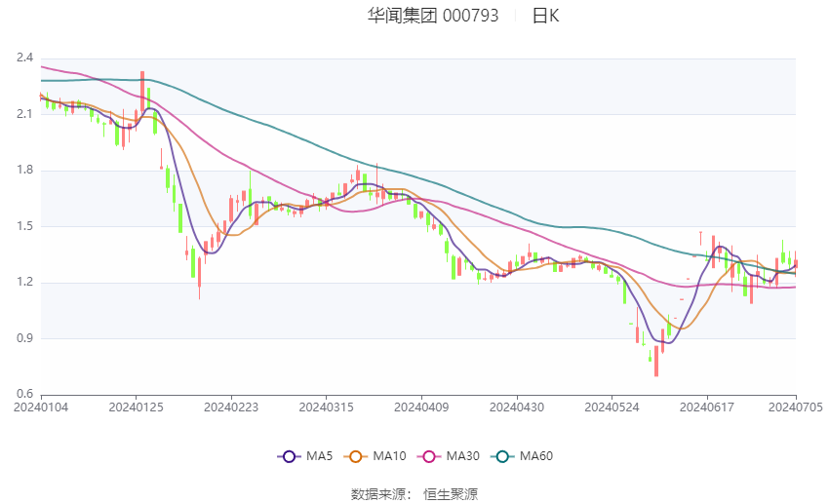
Task: Click x-axis date label 20240617
Action: tap(707, 407)
